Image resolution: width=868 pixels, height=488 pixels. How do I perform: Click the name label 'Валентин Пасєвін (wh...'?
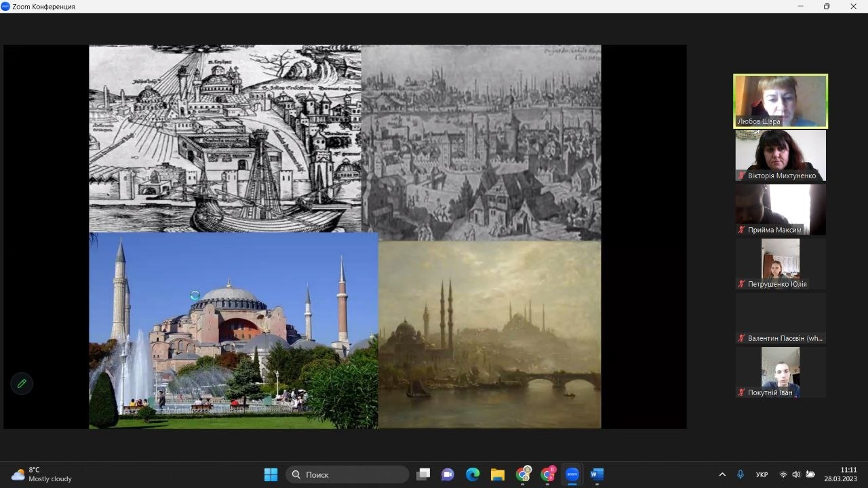pyautogui.click(x=785, y=338)
